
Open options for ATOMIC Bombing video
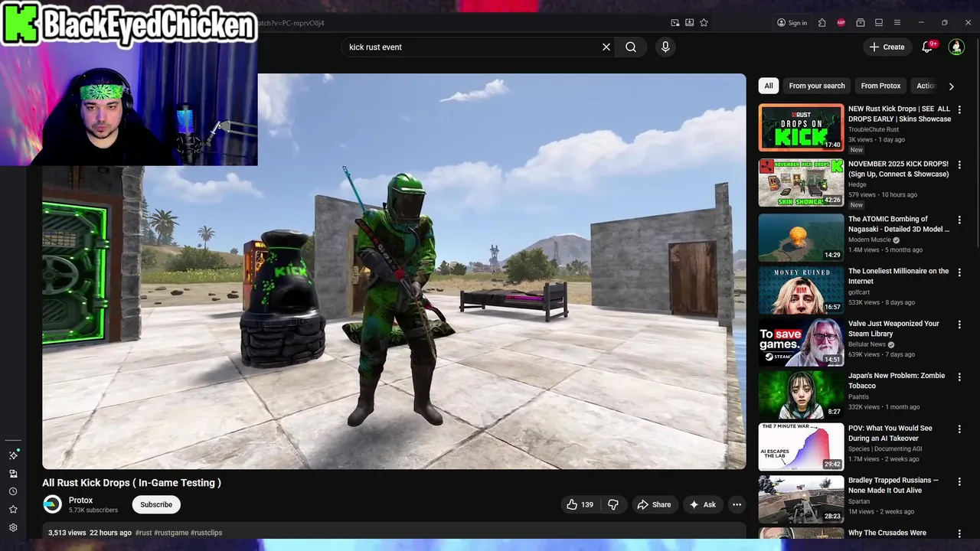coord(959,220)
